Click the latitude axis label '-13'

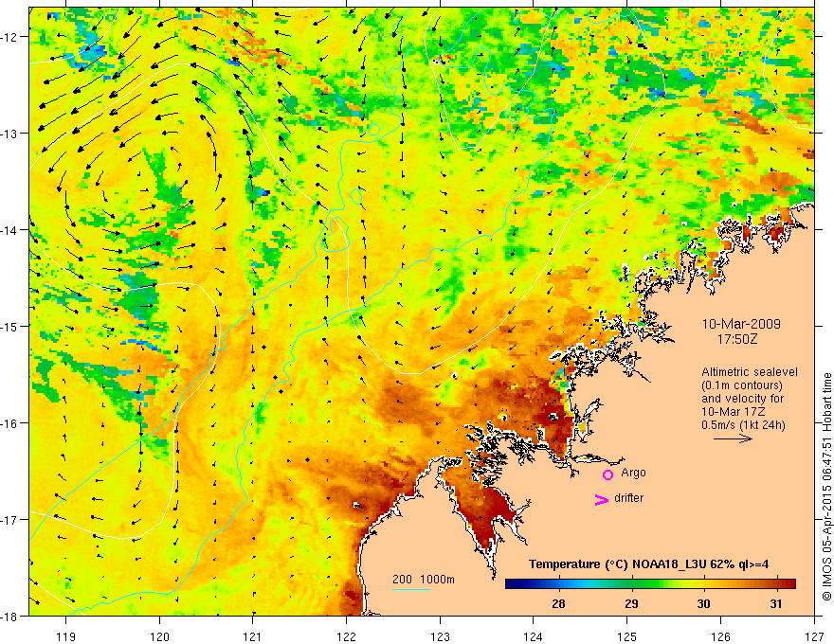(10, 134)
